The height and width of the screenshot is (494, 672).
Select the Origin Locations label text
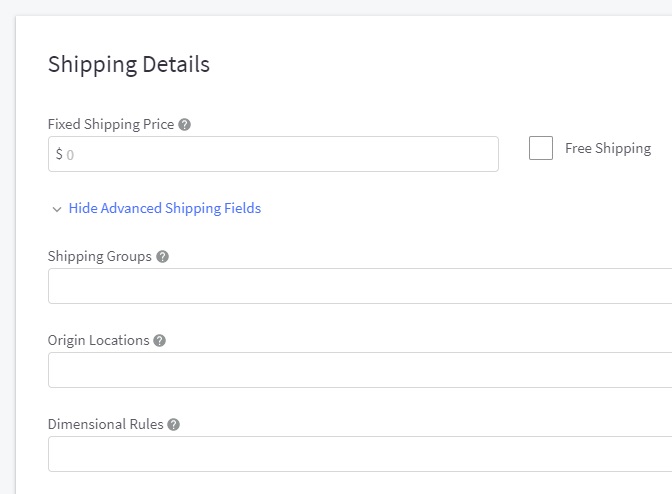pos(98,340)
